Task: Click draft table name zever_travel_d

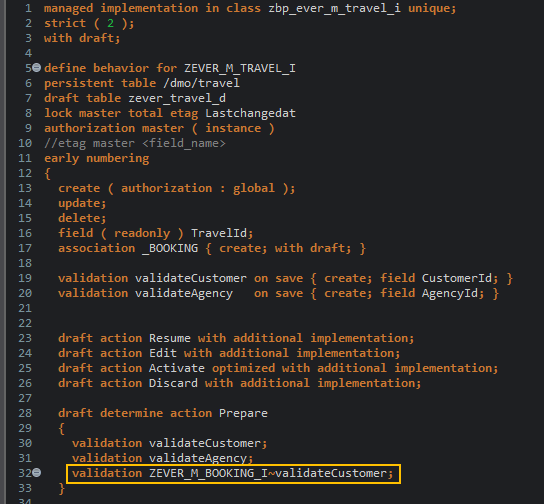Action: pos(177,98)
